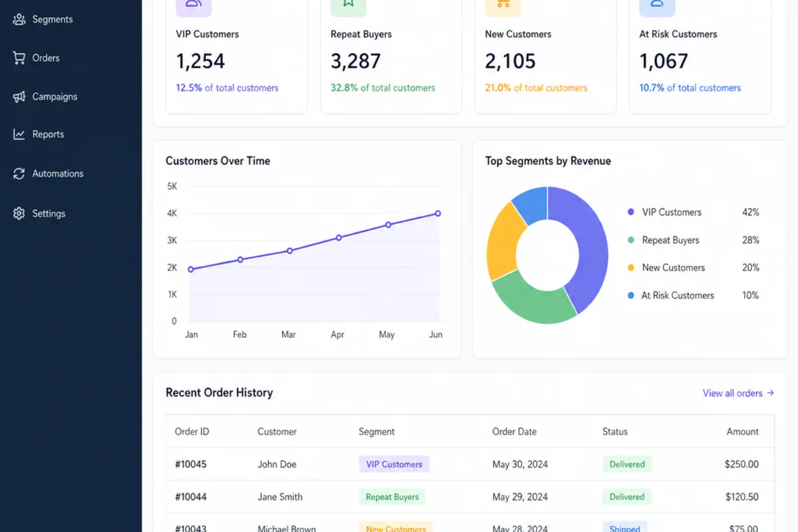Screen dimensions: 798x532
Task: Click the Segments people icon in sidebar
Action: 19,19
